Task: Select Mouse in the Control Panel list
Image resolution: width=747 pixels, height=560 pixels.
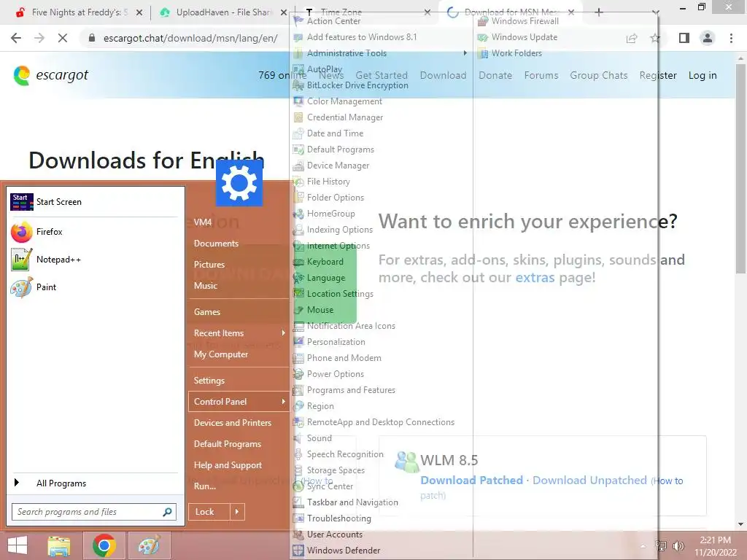Action: (x=320, y=310)
